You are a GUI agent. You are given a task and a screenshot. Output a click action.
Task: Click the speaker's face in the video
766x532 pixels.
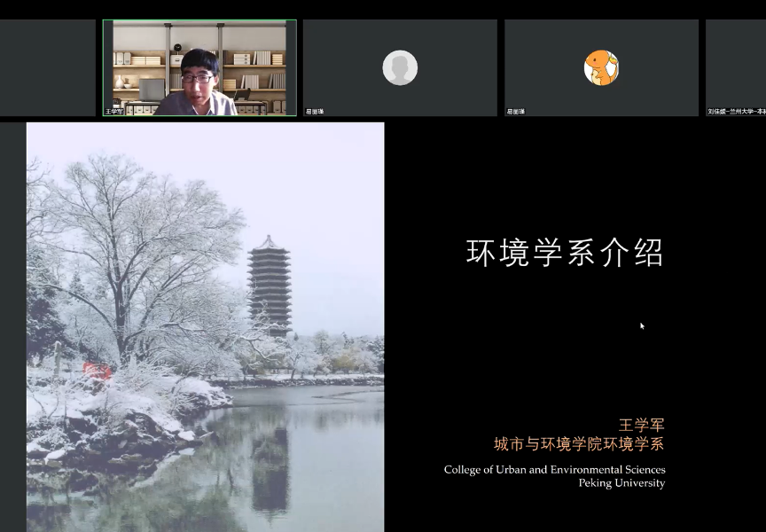(x=197, y=76)
